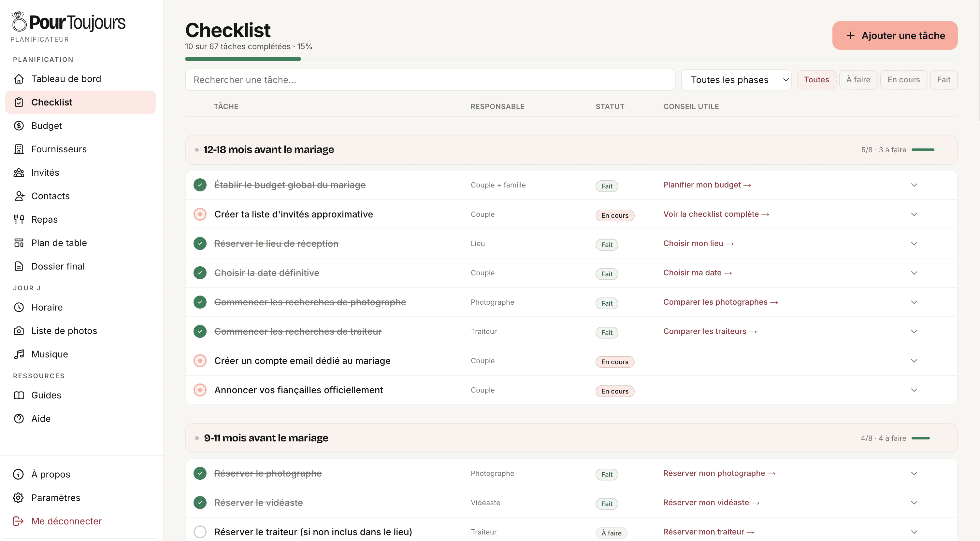
Task: Uncheck 'Réserver le vidéaste' task
Action: pos(200,503)
